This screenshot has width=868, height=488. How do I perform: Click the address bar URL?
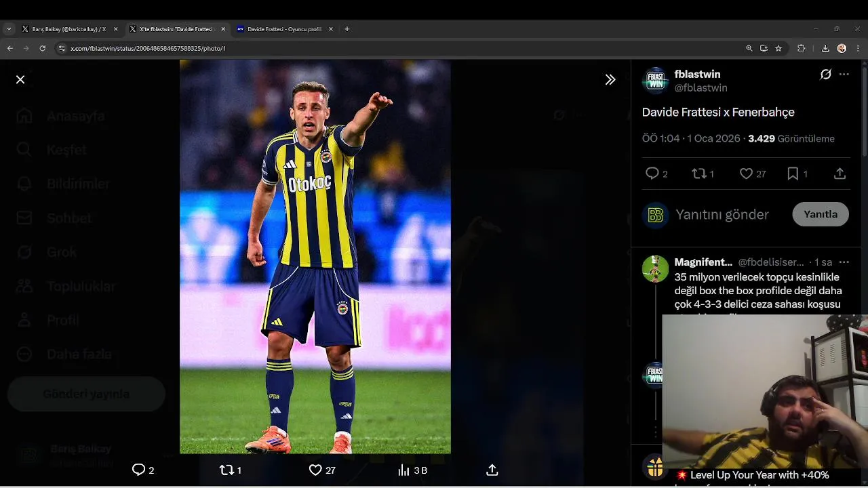click(148, 49)
